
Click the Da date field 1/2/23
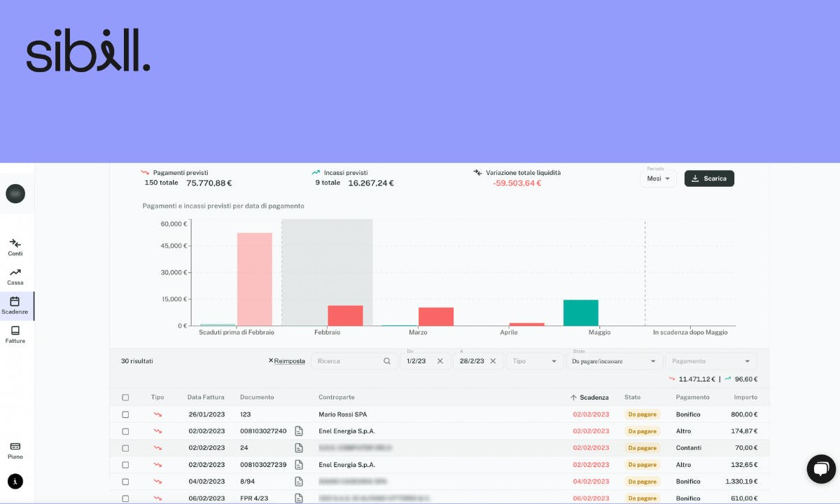tap(426, 361)
